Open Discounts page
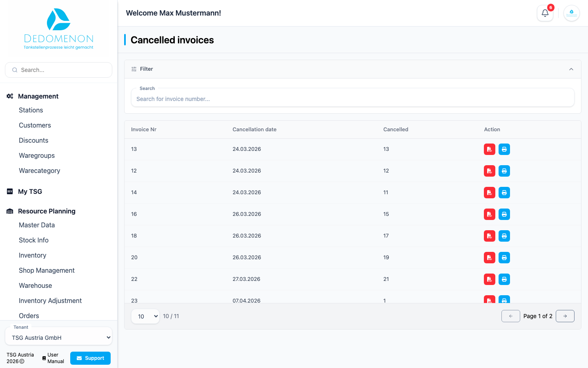588x368 pixels. 33,140
